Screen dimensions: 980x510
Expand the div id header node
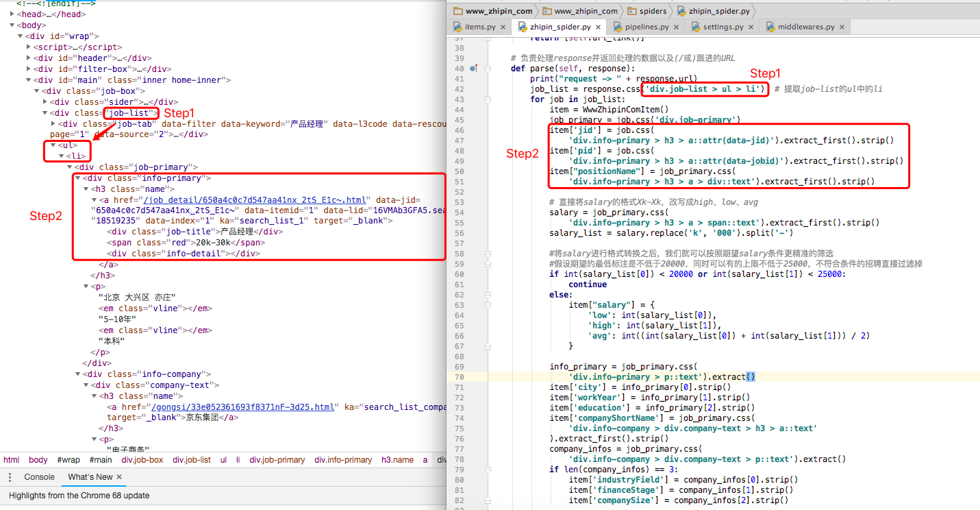29,58
